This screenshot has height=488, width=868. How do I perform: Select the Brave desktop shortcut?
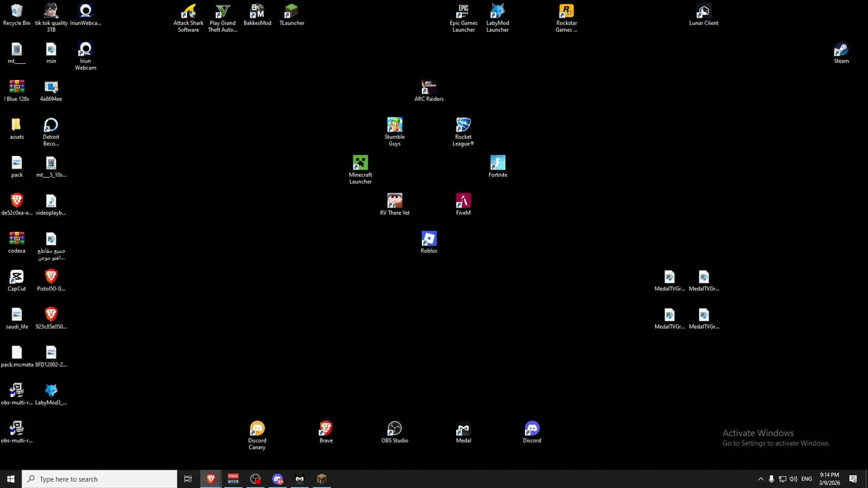[x=326, y=432]
